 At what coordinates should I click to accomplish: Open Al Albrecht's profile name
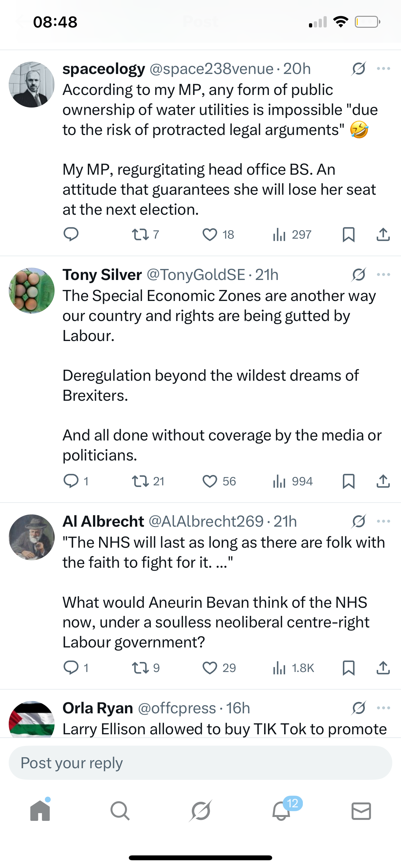pos(103,521)
